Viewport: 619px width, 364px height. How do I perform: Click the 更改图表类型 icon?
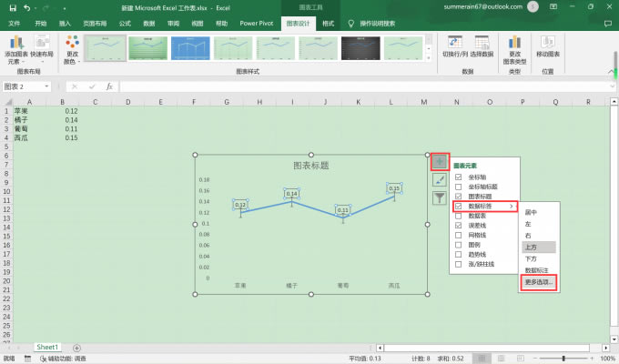point(515,42)
